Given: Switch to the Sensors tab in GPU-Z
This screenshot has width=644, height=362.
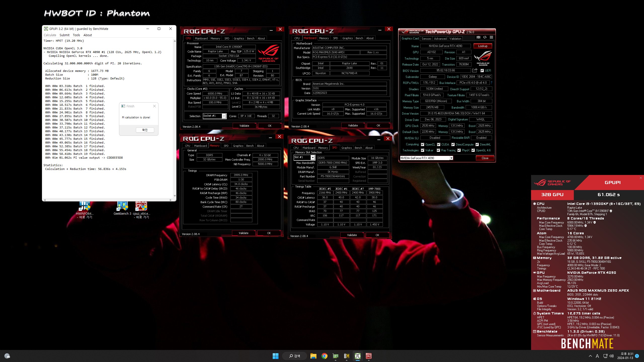Looking at the screenshot, I should pyautogui.click(x=426, y=39).
